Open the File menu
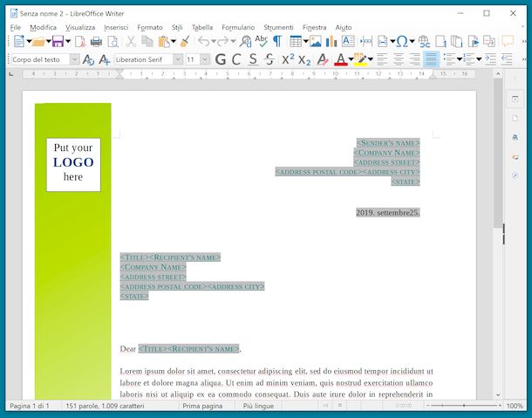 16,28
